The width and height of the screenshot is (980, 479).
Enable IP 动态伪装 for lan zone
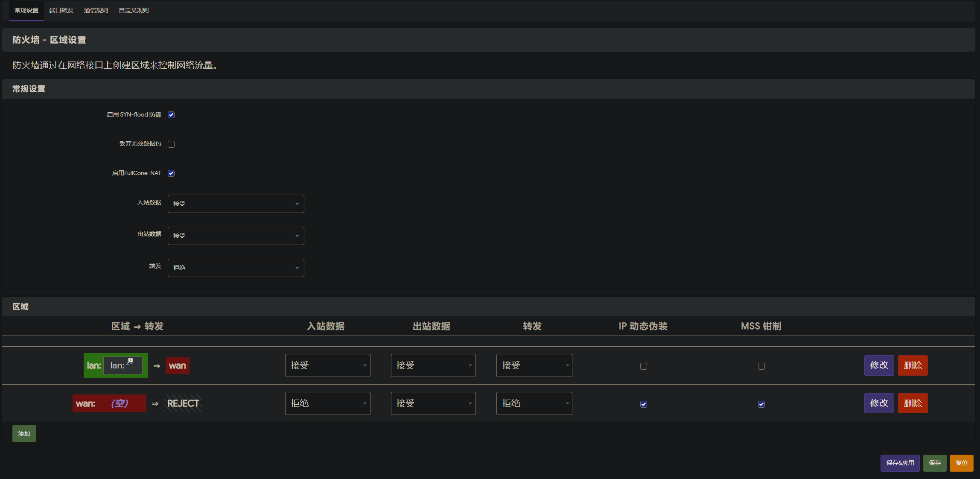pos(644,366)
